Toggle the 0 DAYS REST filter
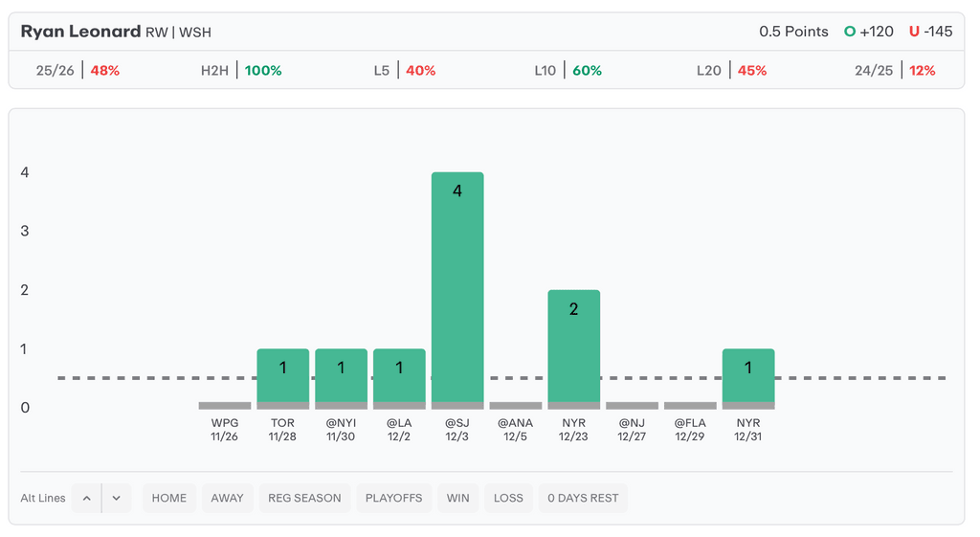This screenshot has height=537, width=980. click(x=583, y=498)
